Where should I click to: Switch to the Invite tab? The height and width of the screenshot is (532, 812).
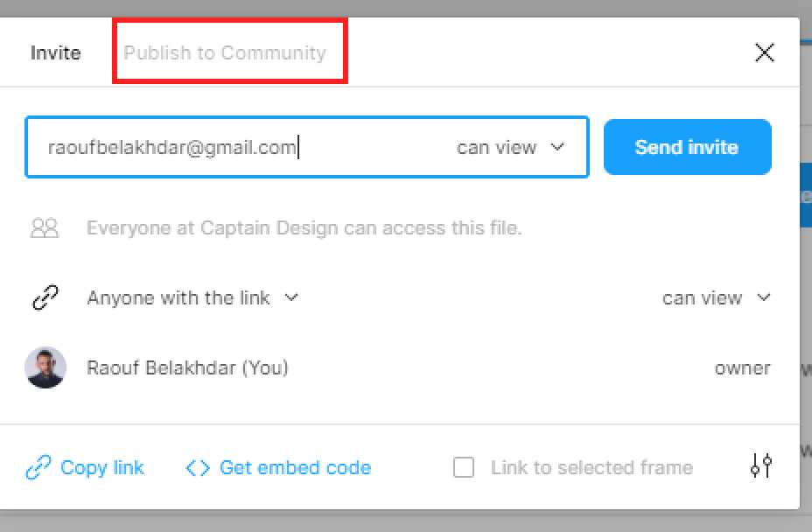tap(55, 52)
